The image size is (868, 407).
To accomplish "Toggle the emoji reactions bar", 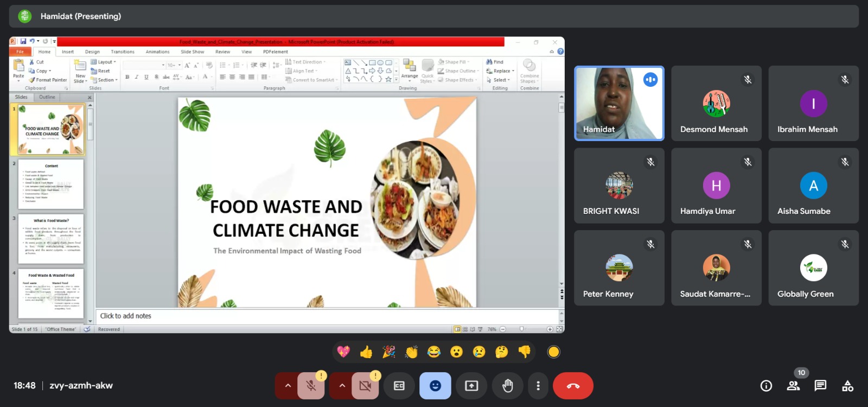I will pyautogui.click(x=435, y=386).
